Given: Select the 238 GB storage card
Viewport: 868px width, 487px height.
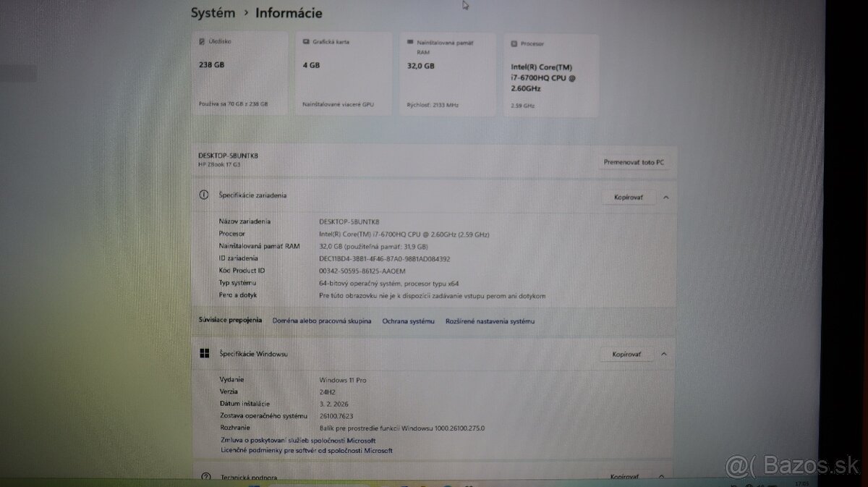Looking at the screenshot, I should [239, 72].
